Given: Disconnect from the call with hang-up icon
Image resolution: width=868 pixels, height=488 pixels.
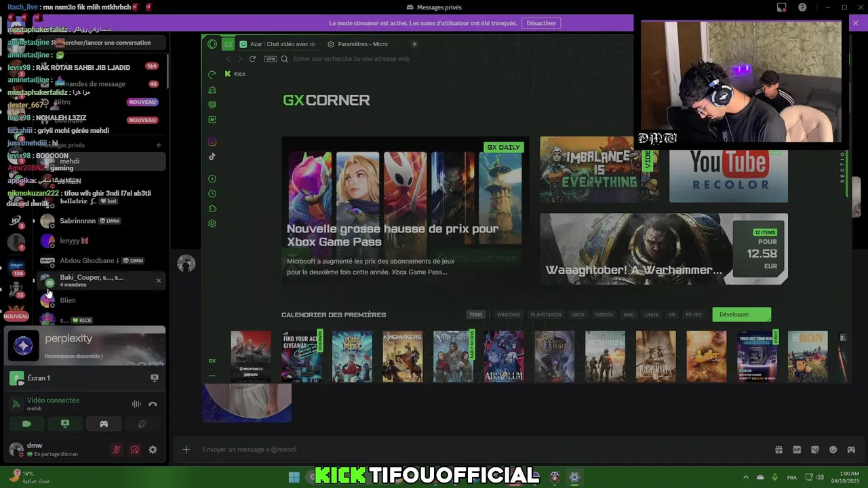Looking at the screenshot, I should point(153,404).
